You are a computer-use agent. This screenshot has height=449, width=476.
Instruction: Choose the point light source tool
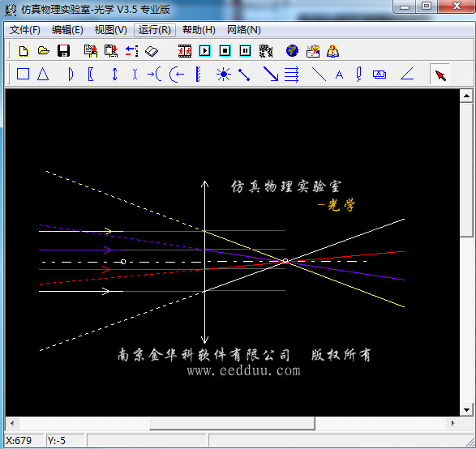tap(224, 74)
